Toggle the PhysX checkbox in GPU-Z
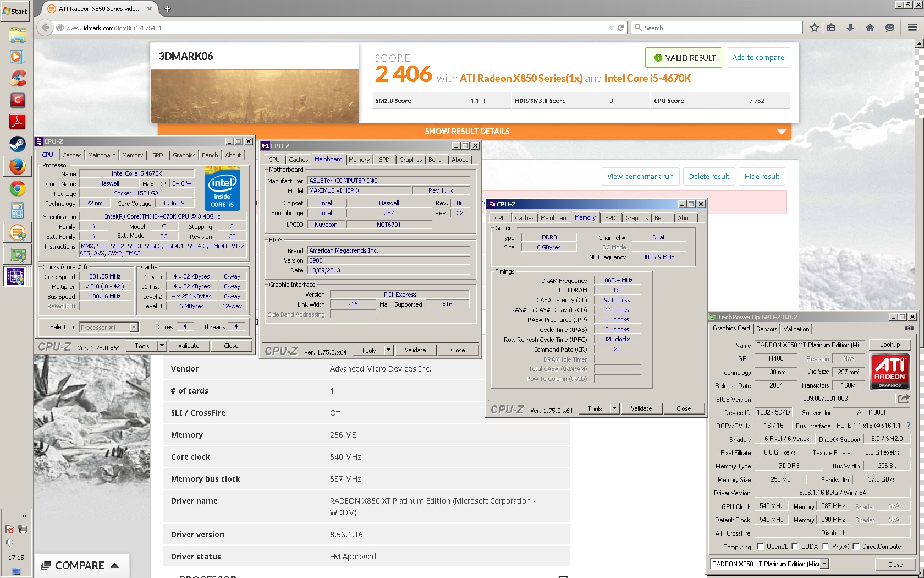This screenshot has width=924, height=578. (826, 547)
